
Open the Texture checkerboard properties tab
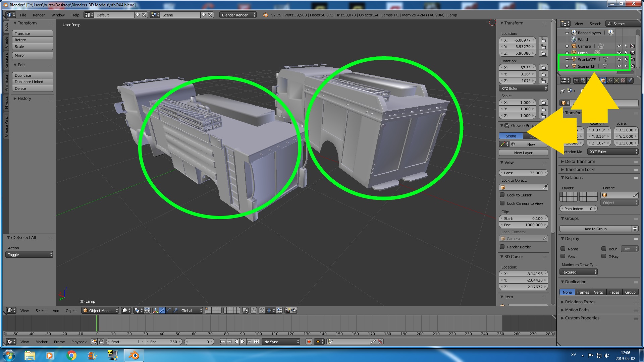coord(623,80)
